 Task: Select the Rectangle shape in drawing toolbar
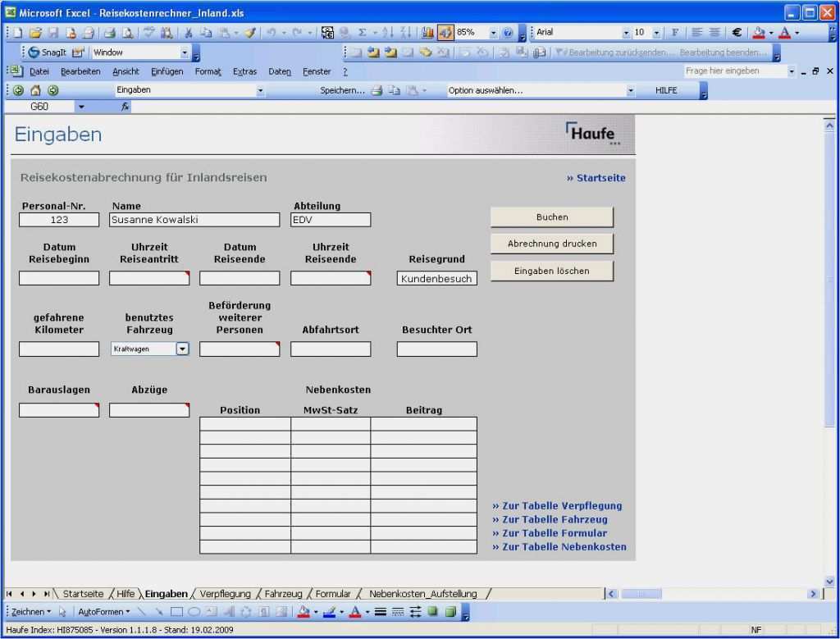176,612
